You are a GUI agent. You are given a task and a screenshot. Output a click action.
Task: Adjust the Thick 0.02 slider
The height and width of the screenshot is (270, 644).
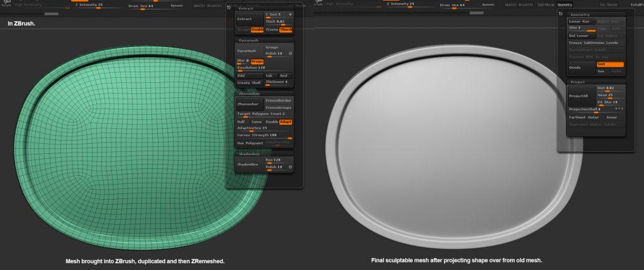click(x=279, y=22)
